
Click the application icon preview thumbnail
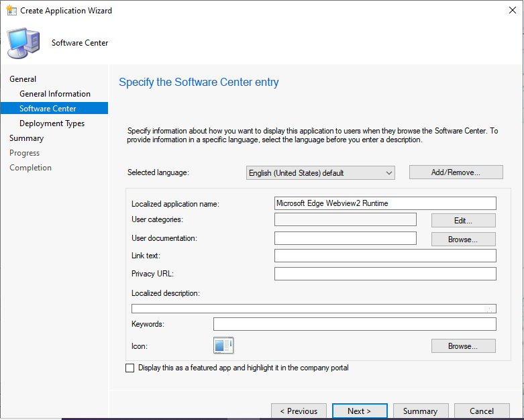tap(223, 345)
